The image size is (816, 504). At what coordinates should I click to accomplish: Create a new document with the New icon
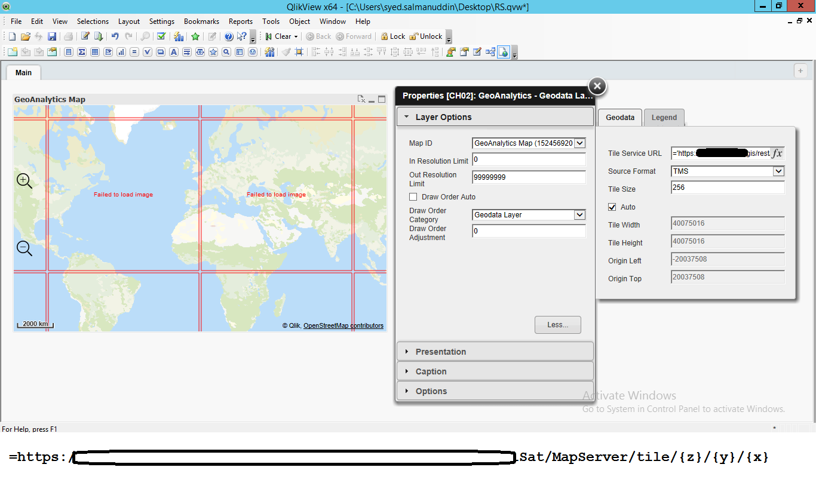point(12,36)
